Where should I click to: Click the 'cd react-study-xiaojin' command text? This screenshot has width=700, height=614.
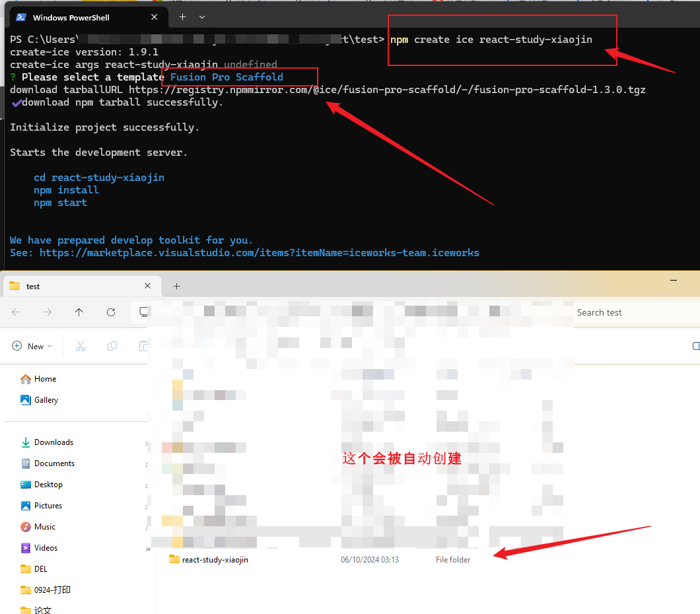(99, 178)
